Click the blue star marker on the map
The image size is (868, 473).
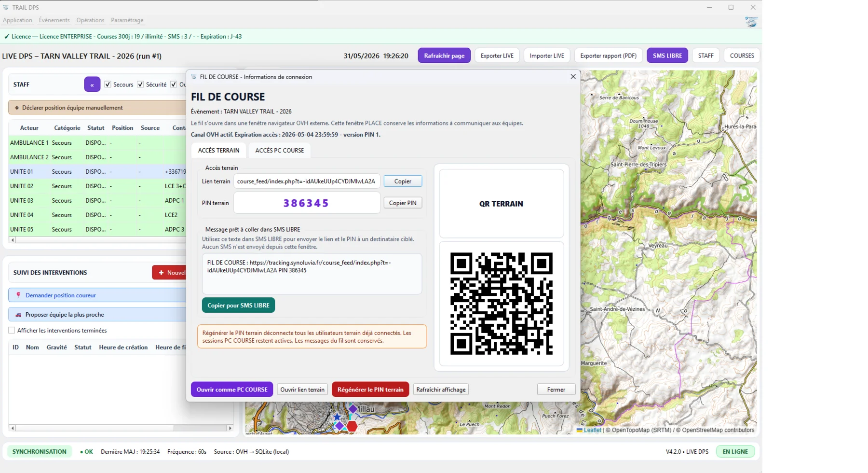pyautogui.click(x=337, y=417)
